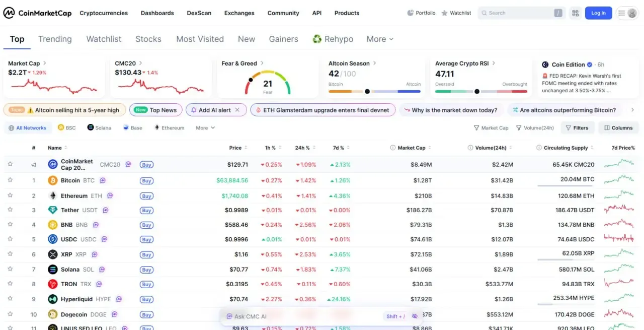This screenshot has height=330, width=644.
Task: Toggle the XRP watchlist star
Action: tap(10, 254)
